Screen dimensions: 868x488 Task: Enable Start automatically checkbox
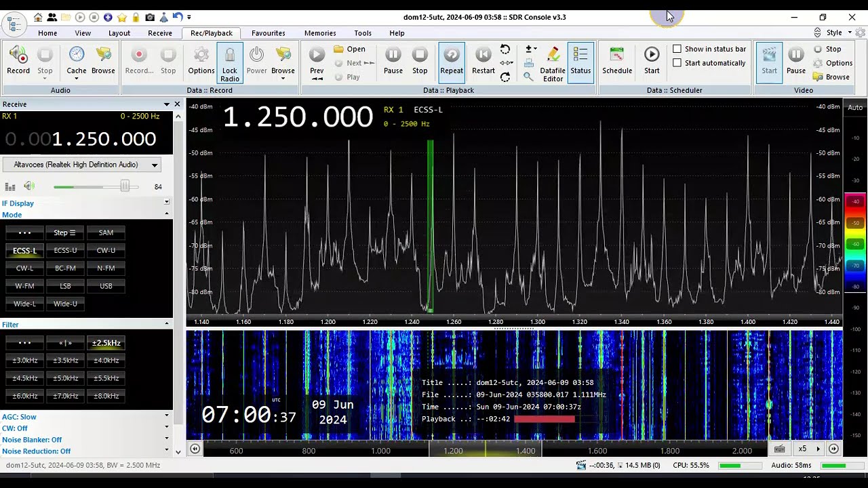pyautogui.click(x=709, y=63)
